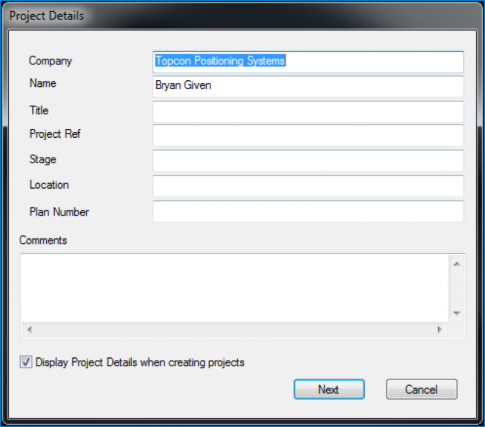Click the Company text field
This screenshot has height=427, width=485.
[308, 62]
